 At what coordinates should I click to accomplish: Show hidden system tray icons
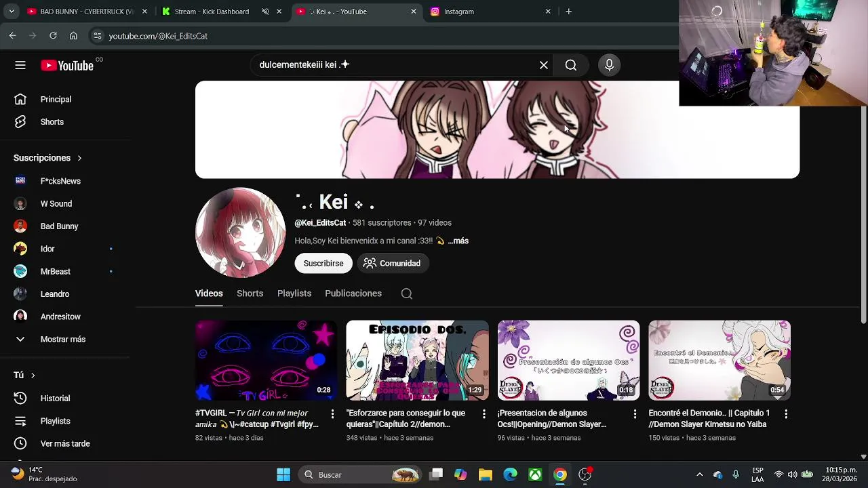pyautogui.click(x=699, y=474)
